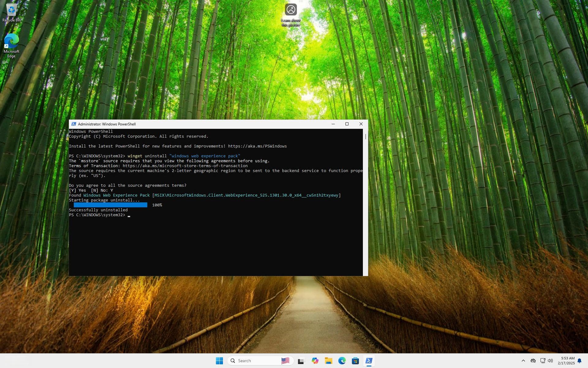Open the Learn about this picture icon
This screenshot has width=588, height=368.
point(291,15)
